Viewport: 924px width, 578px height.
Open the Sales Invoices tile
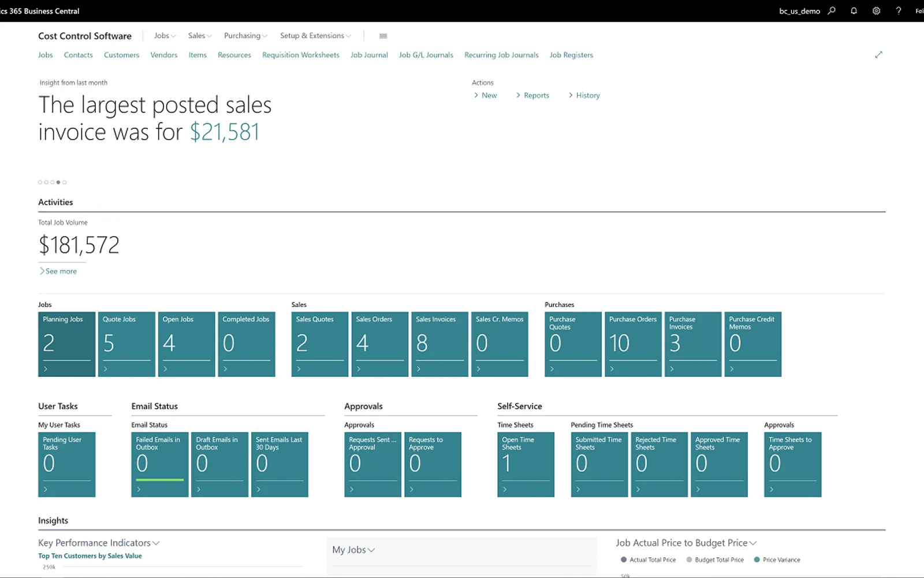(440, 344)
